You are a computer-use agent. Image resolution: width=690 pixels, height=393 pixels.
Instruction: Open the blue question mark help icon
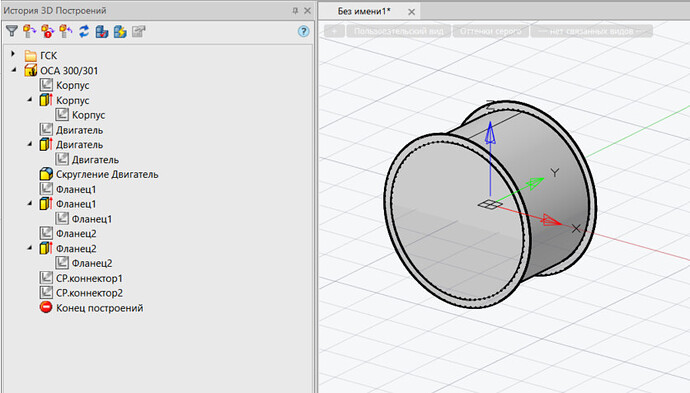[303, 31]
